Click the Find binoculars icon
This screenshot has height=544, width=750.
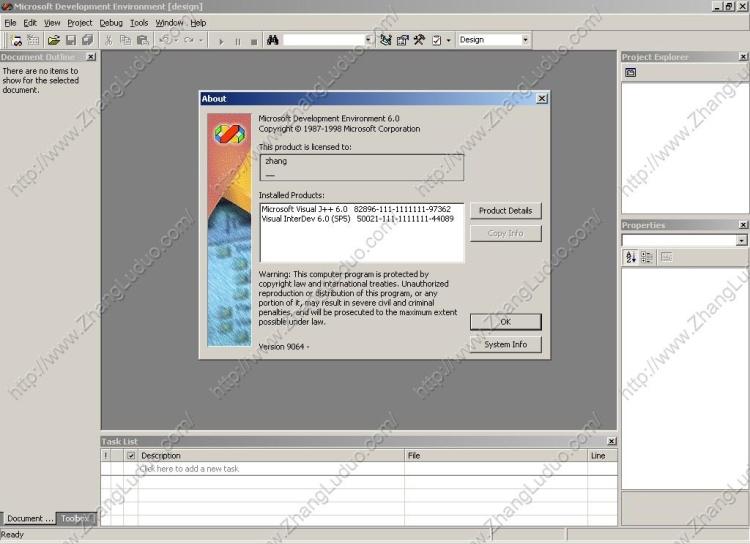pos(273,40)
